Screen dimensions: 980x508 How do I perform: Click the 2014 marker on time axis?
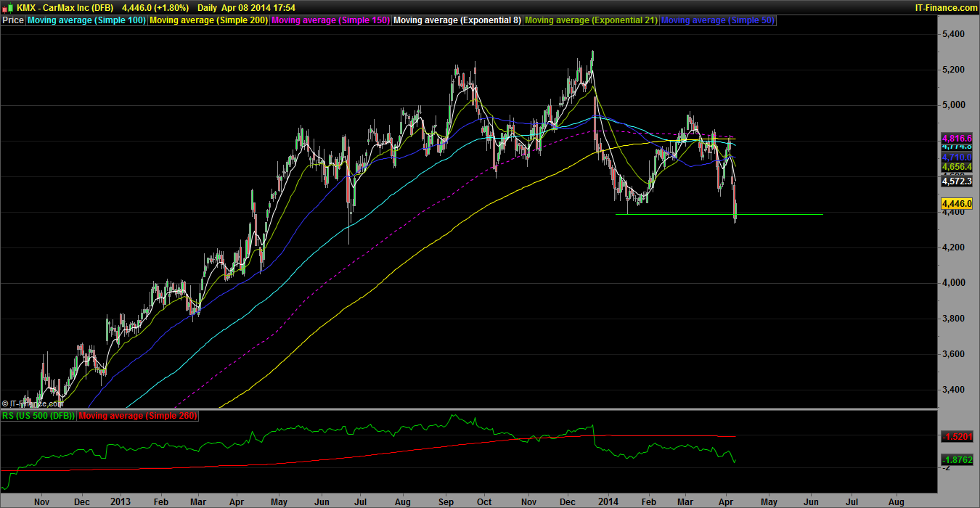pos(608,501)
